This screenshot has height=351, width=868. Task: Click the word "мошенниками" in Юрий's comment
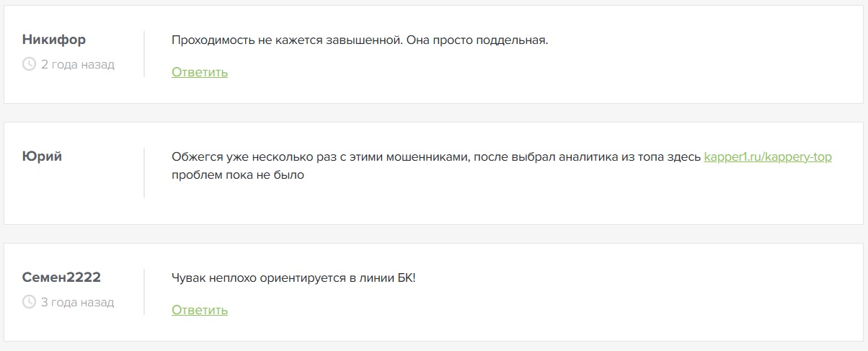tap(423, 157)
